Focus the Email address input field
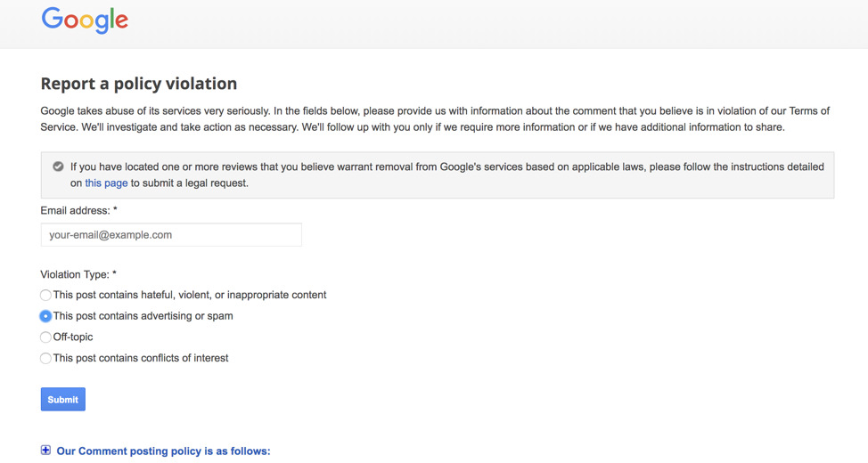Viewport: 868px width, 463px height. 171,235
